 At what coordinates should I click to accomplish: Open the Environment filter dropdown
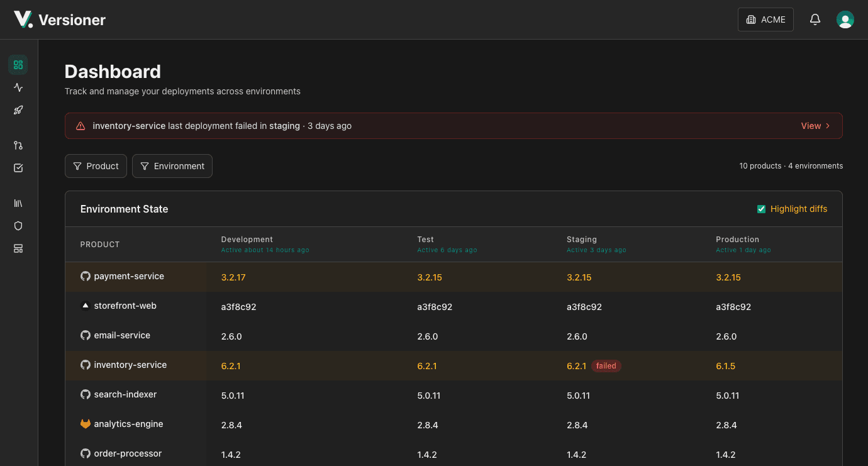tap(172, 166)
